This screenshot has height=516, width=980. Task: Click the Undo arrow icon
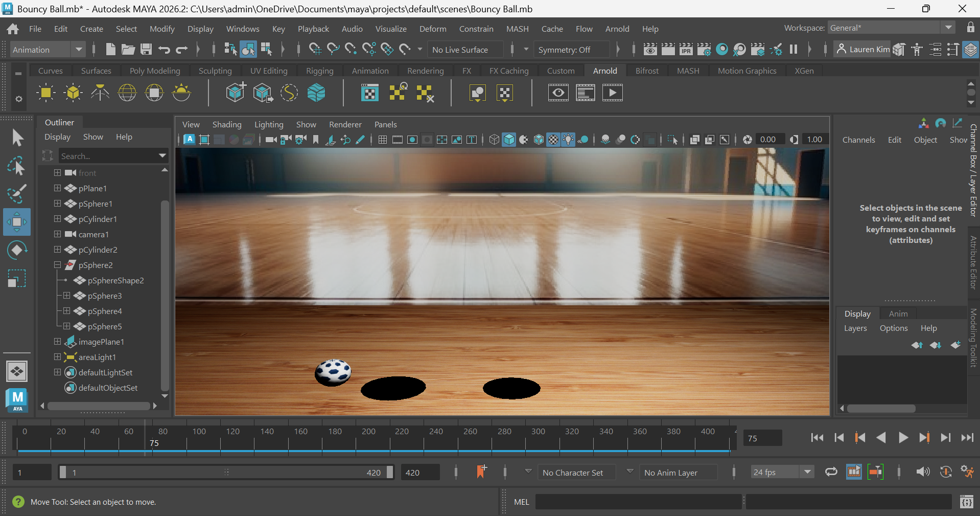pos(164,50)
